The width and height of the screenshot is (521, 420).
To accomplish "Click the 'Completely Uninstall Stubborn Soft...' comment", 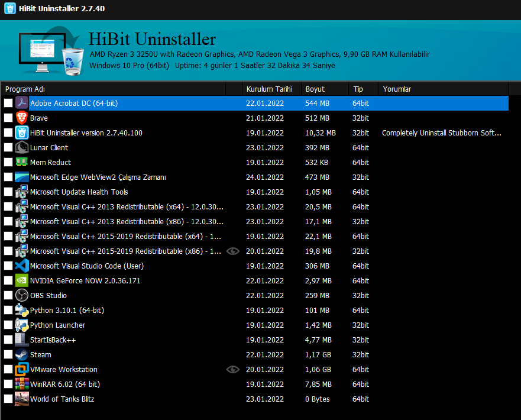I will [x=442, y=133].
